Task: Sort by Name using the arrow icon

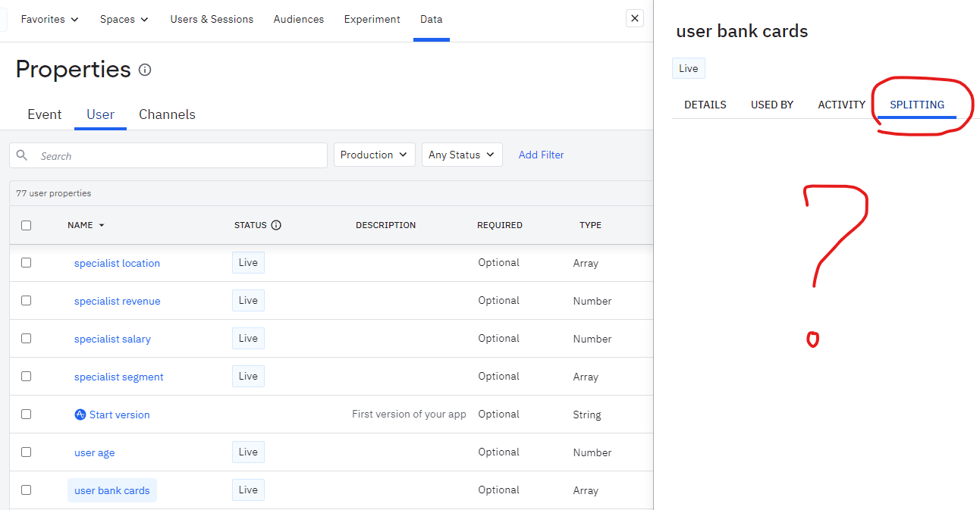Action: tap(102, 226)
